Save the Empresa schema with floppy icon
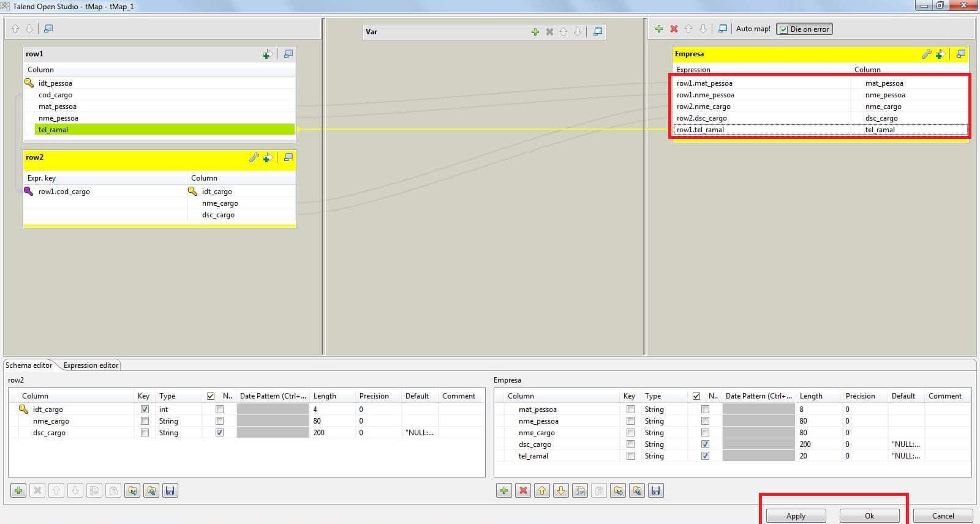Viewport: 980px width, 524px height. (x=656, y=490)
